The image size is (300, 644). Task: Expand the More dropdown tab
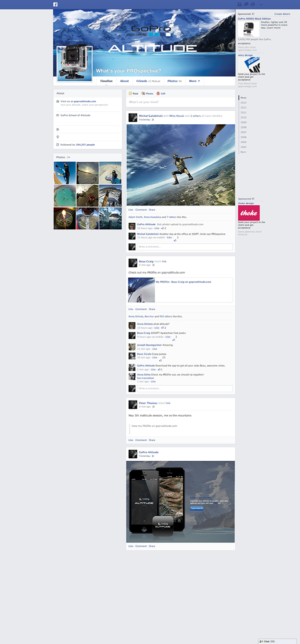pos(194,81)
